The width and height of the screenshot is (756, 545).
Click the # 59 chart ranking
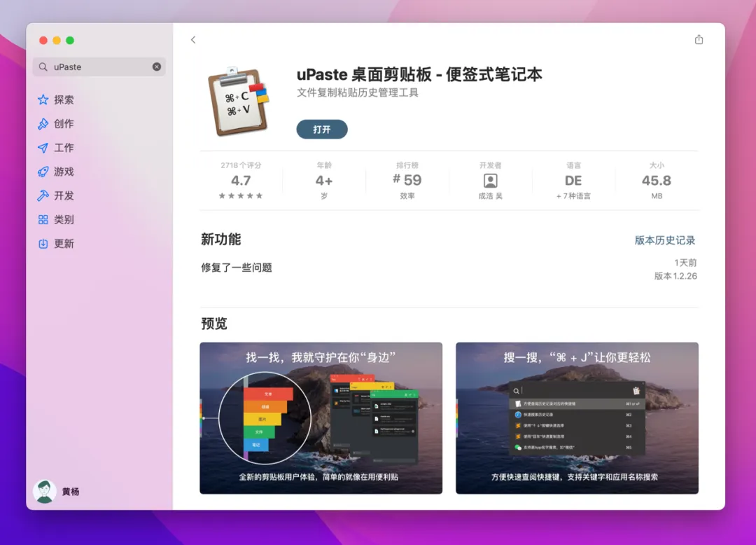click(407, 180)
